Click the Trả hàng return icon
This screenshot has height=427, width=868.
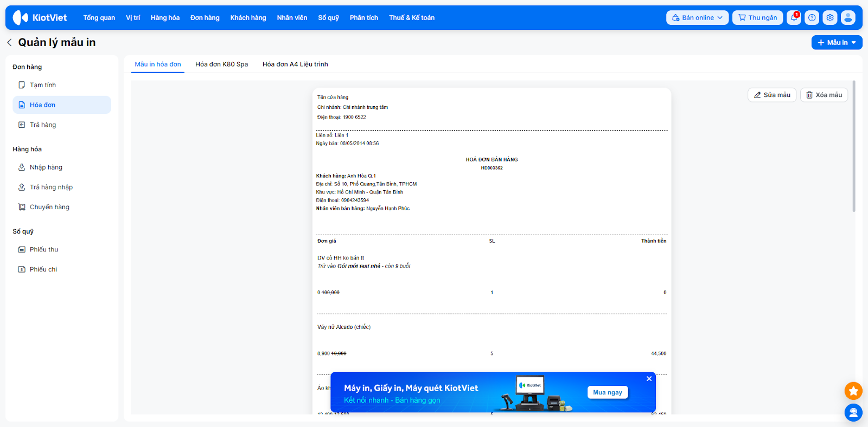click(22, 125)
